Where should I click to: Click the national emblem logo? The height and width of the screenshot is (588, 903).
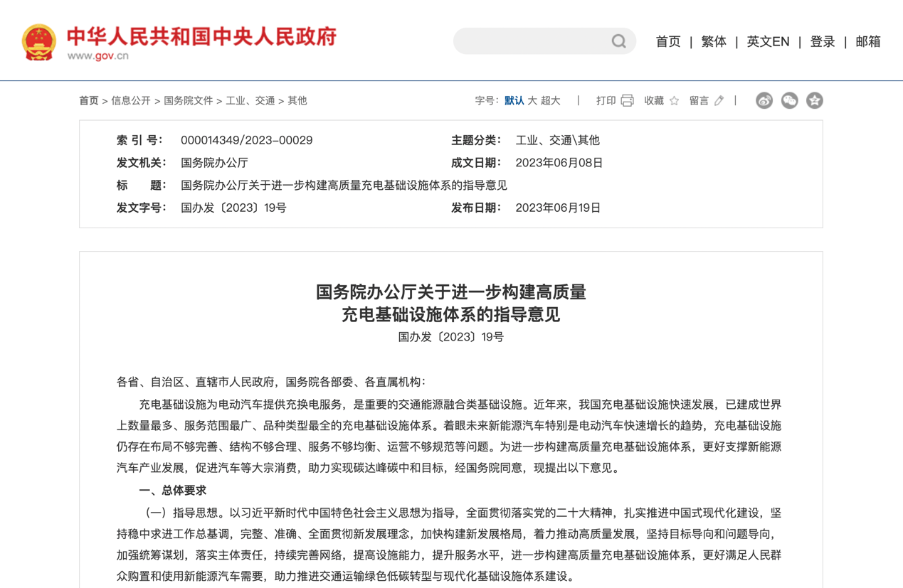point(38,42)
